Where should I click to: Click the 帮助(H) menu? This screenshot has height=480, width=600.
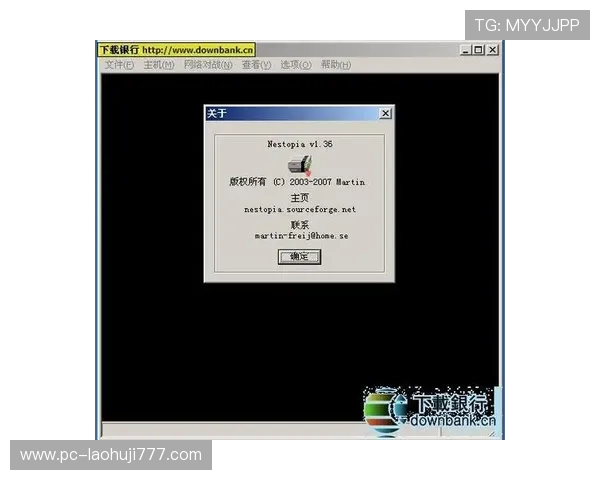pos(335,65)
